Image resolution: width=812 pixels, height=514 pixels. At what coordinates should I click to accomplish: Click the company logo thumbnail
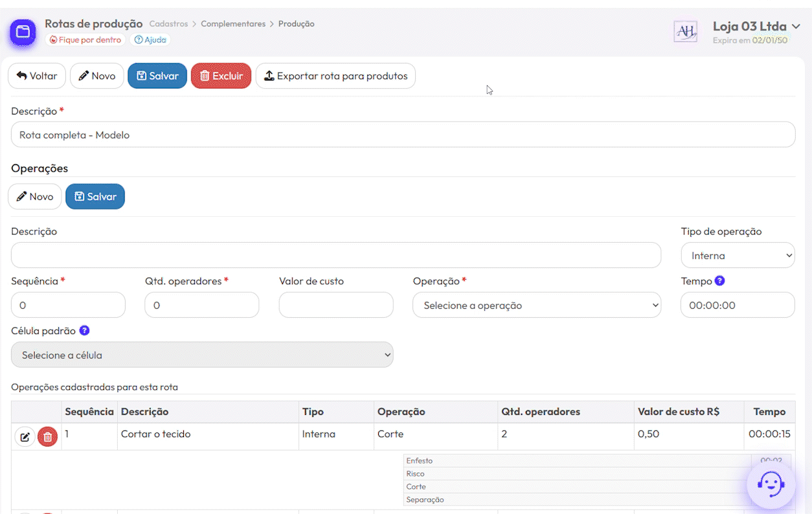tap(685, 31)
